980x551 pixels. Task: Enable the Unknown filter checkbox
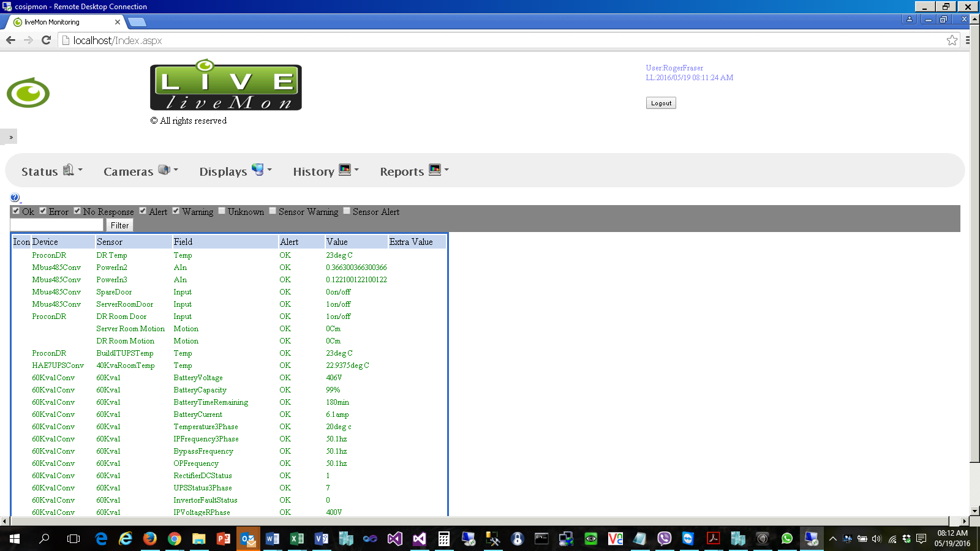222,211
